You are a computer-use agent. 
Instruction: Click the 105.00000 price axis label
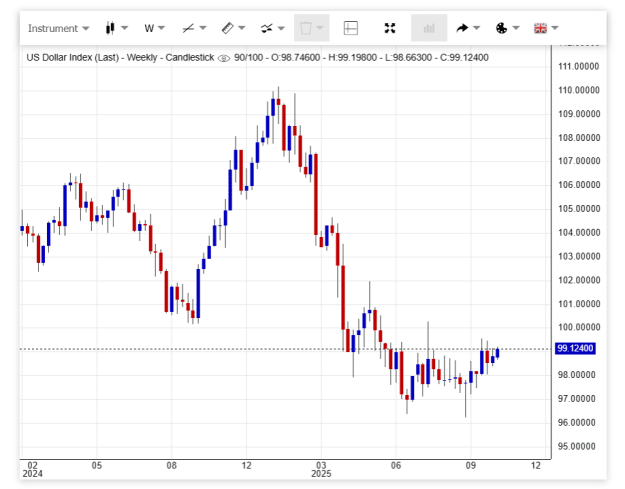[579, 209]
